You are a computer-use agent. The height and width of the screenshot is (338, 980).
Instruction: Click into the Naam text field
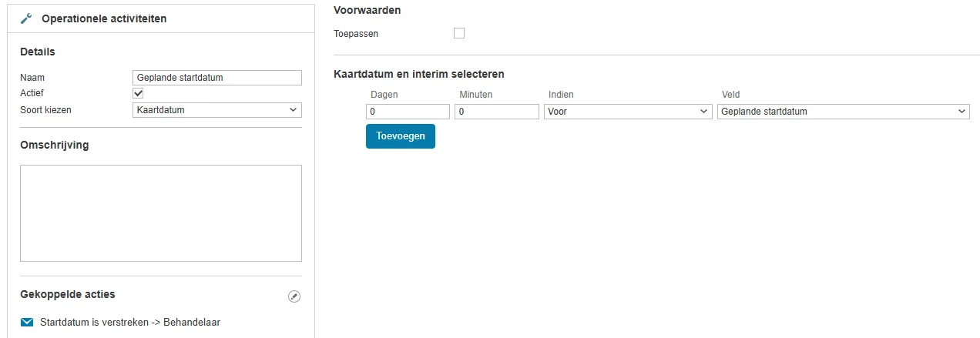click(216, 78)
